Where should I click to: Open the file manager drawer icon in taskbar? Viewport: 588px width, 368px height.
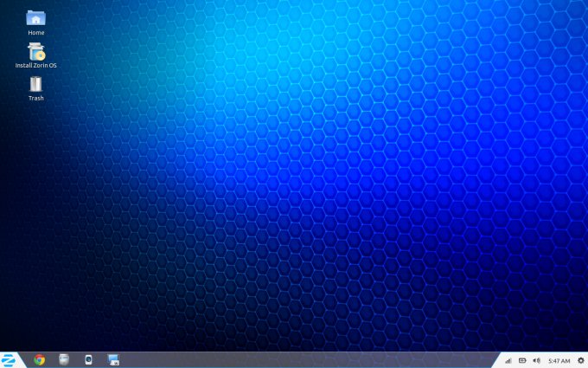pos(64,359)
